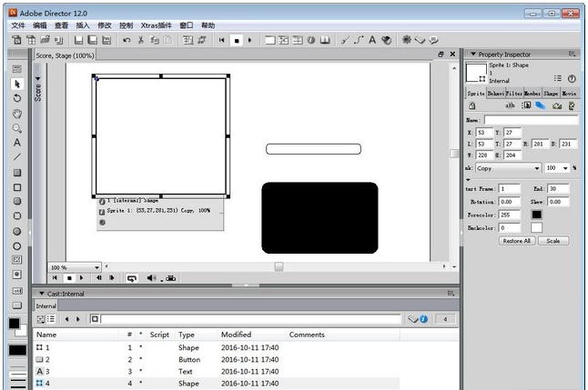Click the Scale button
Screen dimensions: 588x390
point(553,241)
